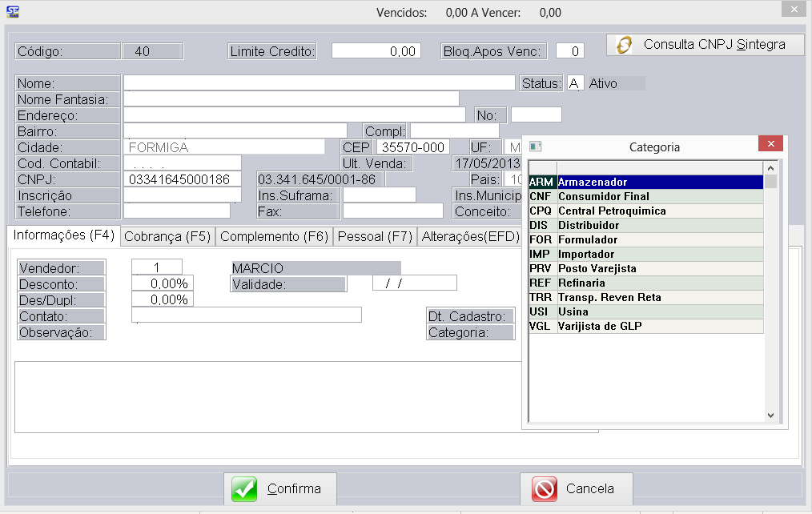Click the down arrow of the Categoria scrollbar
Screen dimensions: 812x514
(771, 416)
